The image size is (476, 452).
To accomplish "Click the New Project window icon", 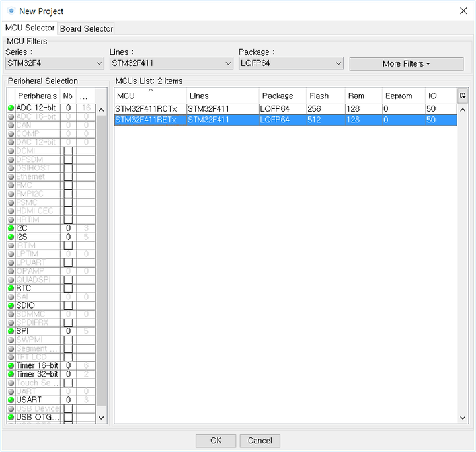I will [x=11, y=11].
